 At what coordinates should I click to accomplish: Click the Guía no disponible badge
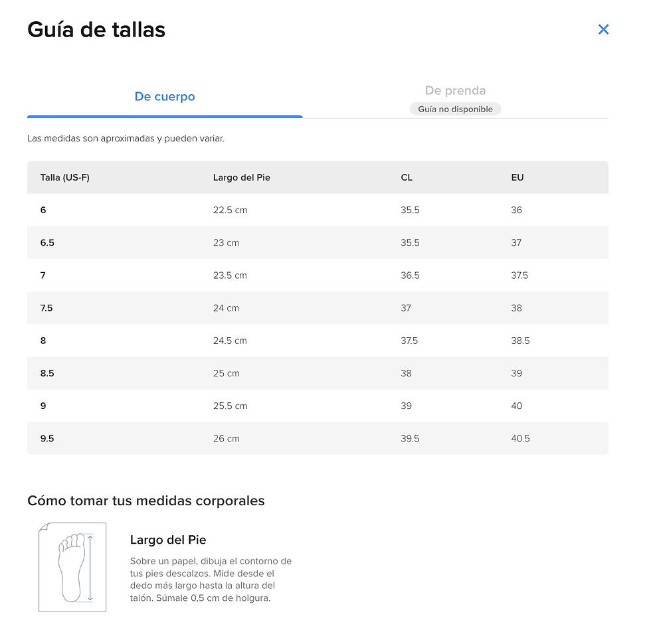455,109
